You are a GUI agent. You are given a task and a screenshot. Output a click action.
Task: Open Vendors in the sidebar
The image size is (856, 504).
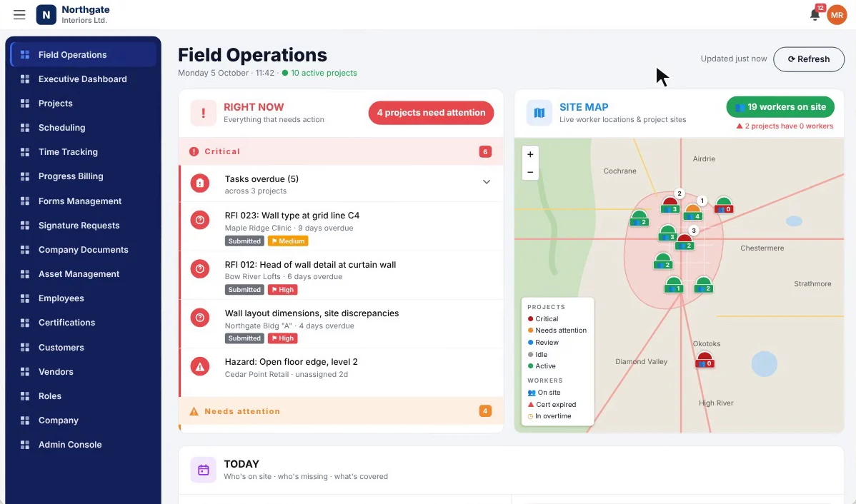click(x=83, y=371)
